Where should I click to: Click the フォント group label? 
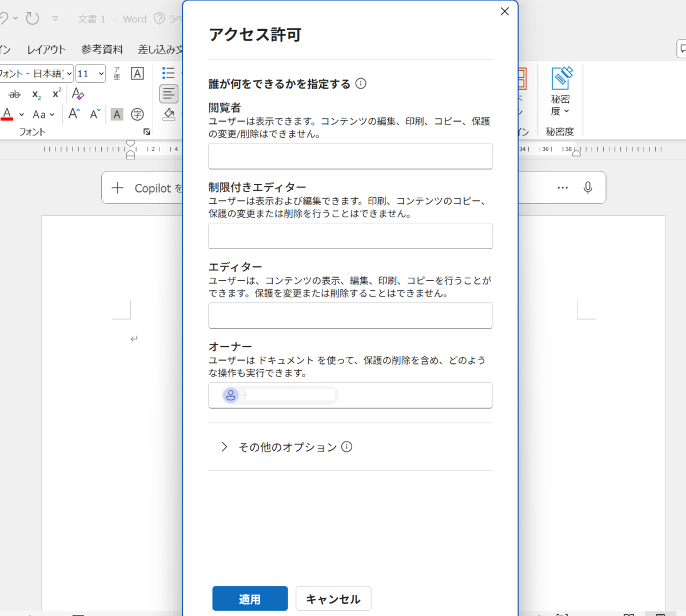coord(32,132)
